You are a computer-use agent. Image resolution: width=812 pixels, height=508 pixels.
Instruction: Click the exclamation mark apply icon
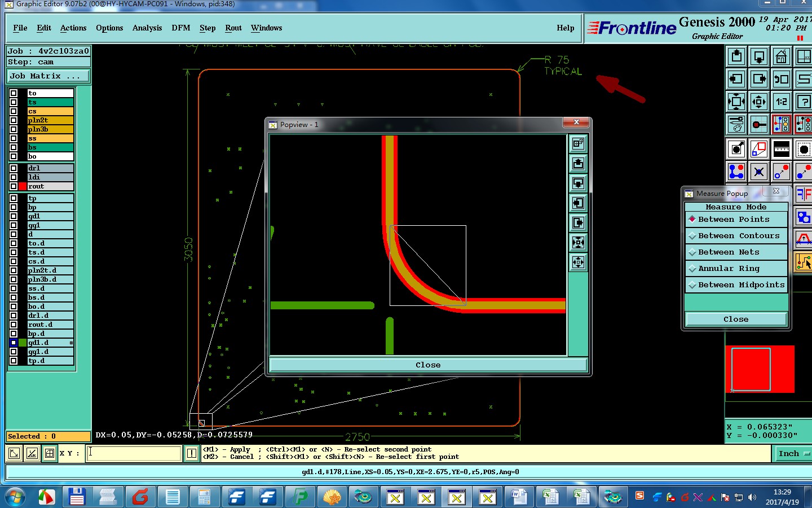click(192, 453)
